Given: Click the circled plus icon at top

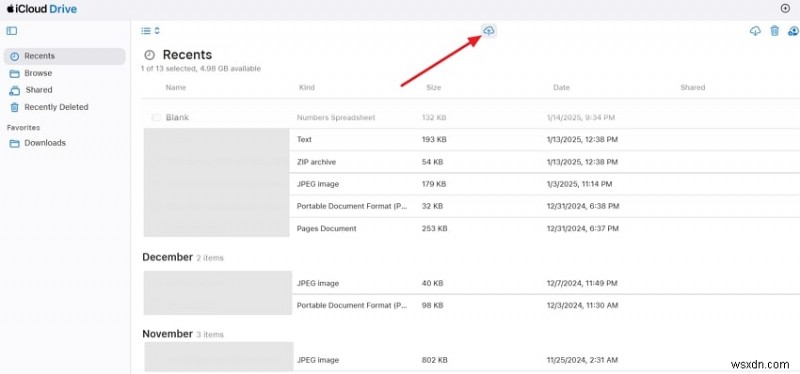Looking at the screenshot, I should [x=785, y=8].
